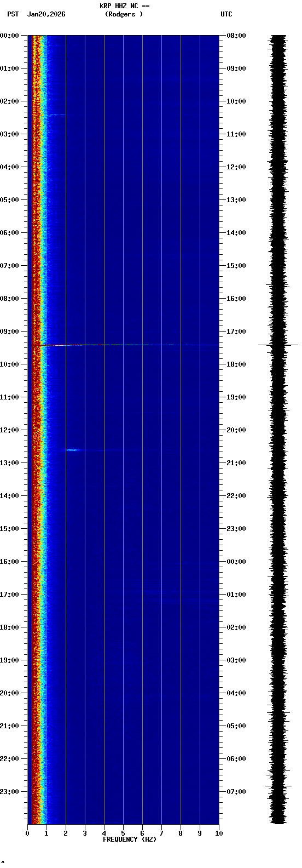The image size is (302, 868).
Task: Click the 19:00 PST time label
Action: (9, 660)
